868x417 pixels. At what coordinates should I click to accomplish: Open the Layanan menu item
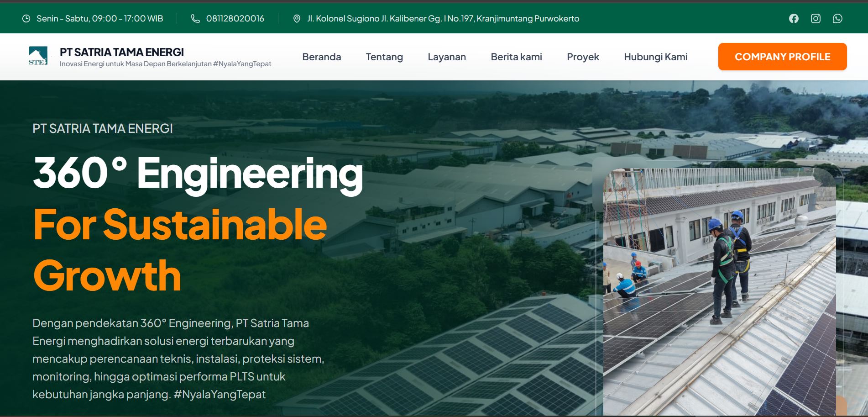click(447, 57)
